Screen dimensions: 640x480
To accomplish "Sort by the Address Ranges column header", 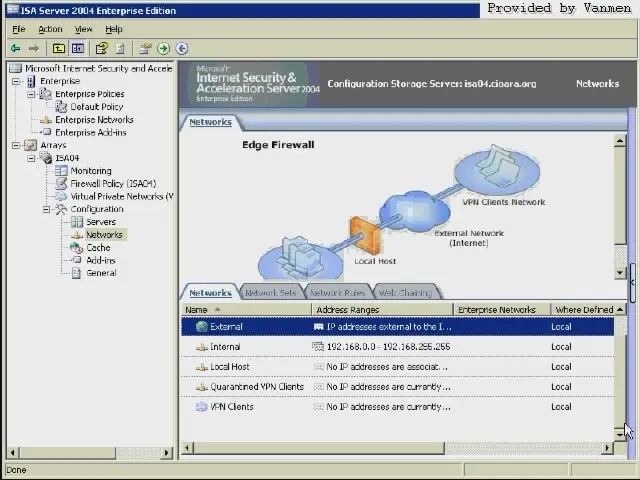I will click(383, 310).
